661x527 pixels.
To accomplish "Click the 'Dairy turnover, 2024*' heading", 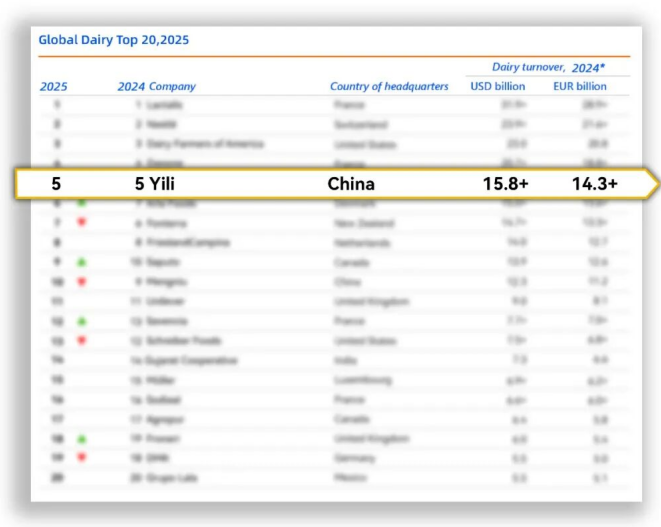I will click(x=548, y=67).
